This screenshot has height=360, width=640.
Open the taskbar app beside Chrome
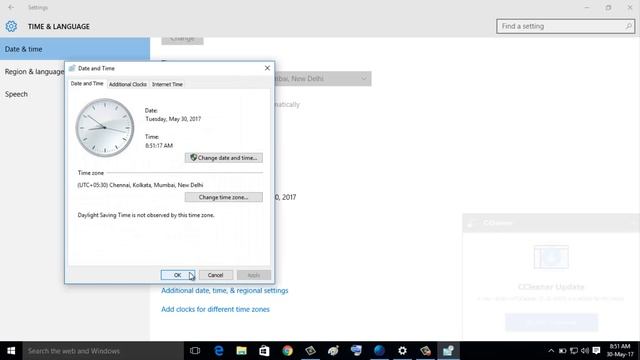point(310,351)
